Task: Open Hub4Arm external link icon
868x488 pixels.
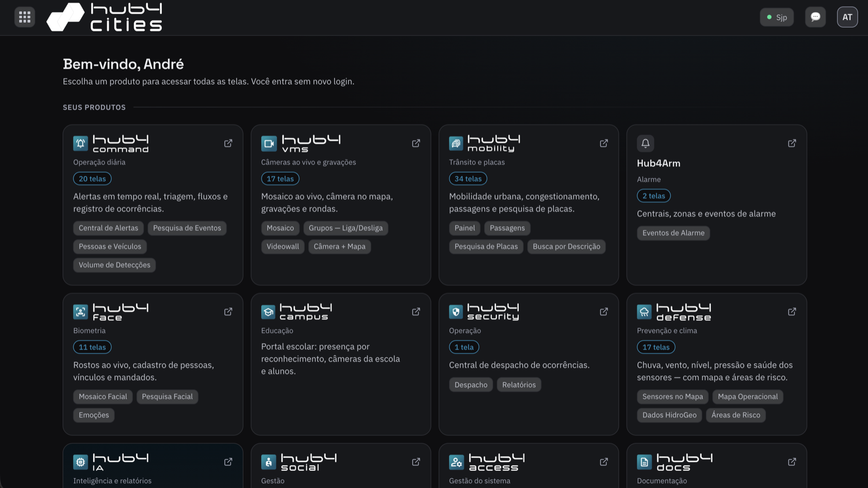Action: tap(792, 143)
